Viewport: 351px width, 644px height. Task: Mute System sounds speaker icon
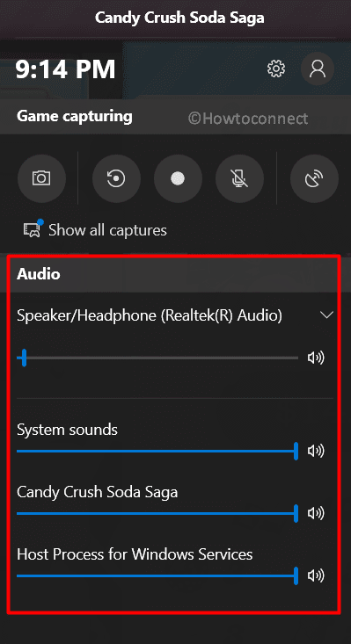(x=316, y=451)
